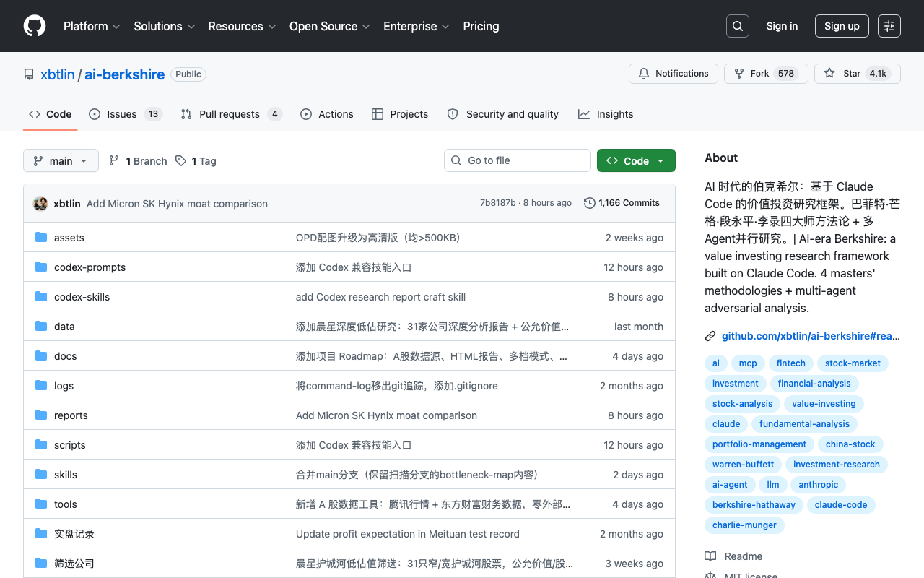Select the claude-code topic tag
Screen dimensions: 924x578
pyautogui.click(x=841, y=505)
